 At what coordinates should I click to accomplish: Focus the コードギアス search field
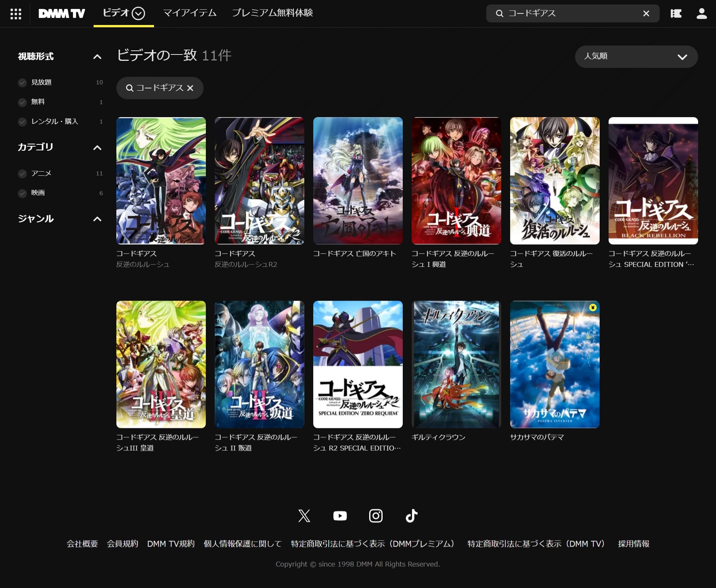(572, 13)
